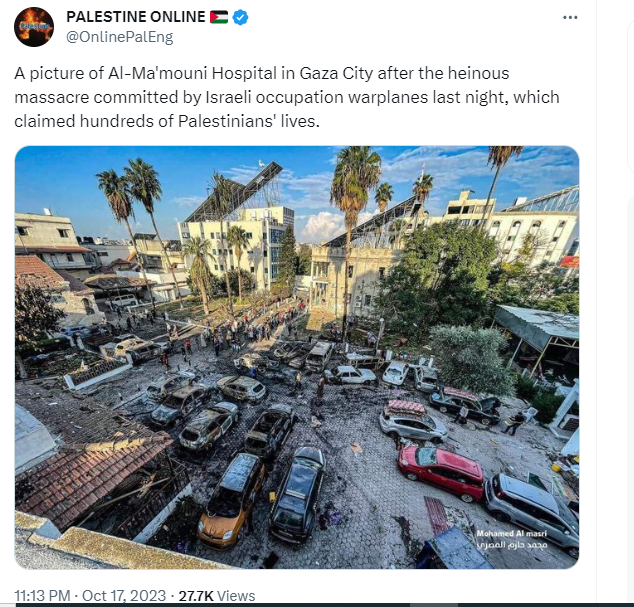
Task: Open the 27.7K Views count
Action: pyautogui.click(x=217, y=596)
